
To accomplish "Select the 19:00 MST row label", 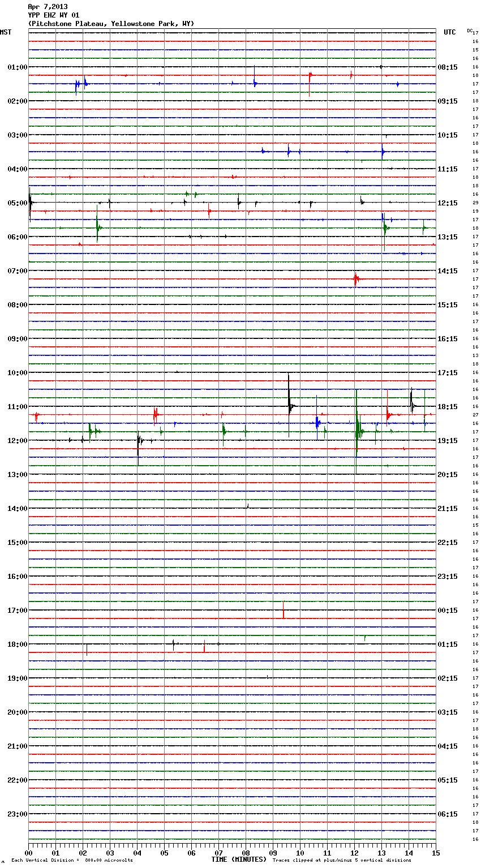I will (18, 678).
